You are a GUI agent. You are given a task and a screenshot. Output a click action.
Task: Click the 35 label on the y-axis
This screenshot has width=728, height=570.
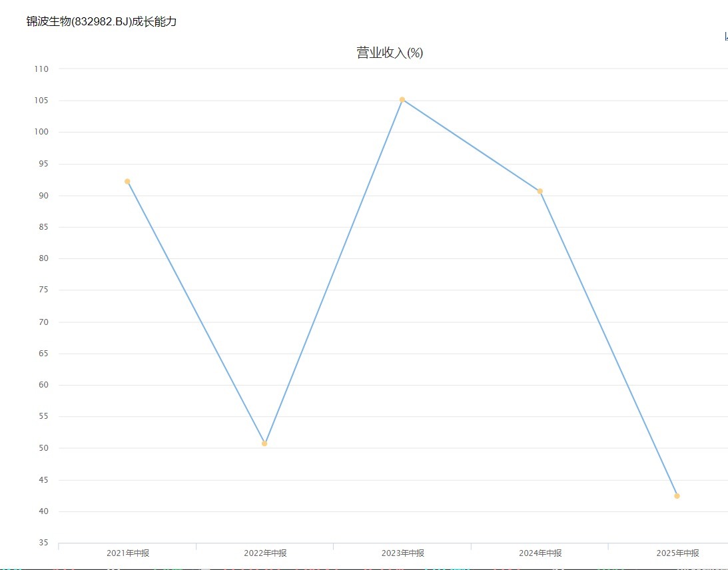tap(43, 543)
